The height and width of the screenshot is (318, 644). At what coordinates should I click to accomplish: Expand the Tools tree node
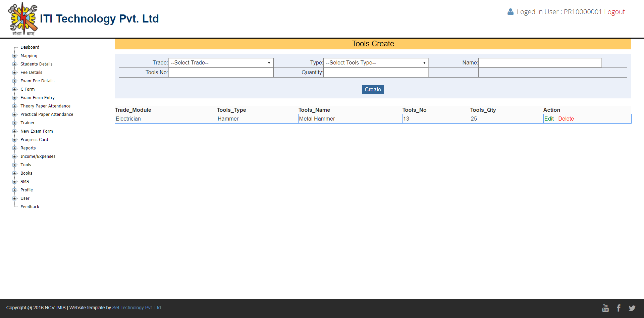click(x=14, y=165)
